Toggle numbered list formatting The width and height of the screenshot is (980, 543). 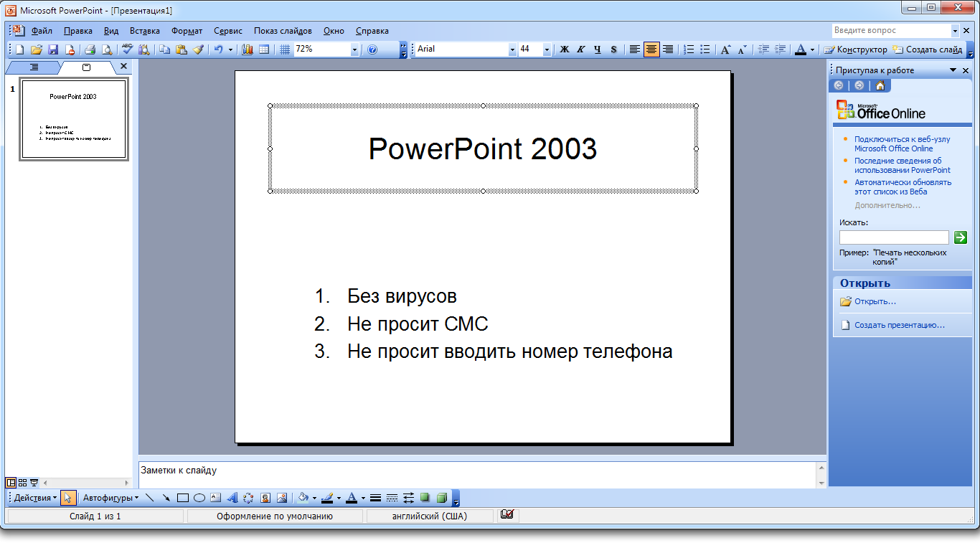click(689, 49)
